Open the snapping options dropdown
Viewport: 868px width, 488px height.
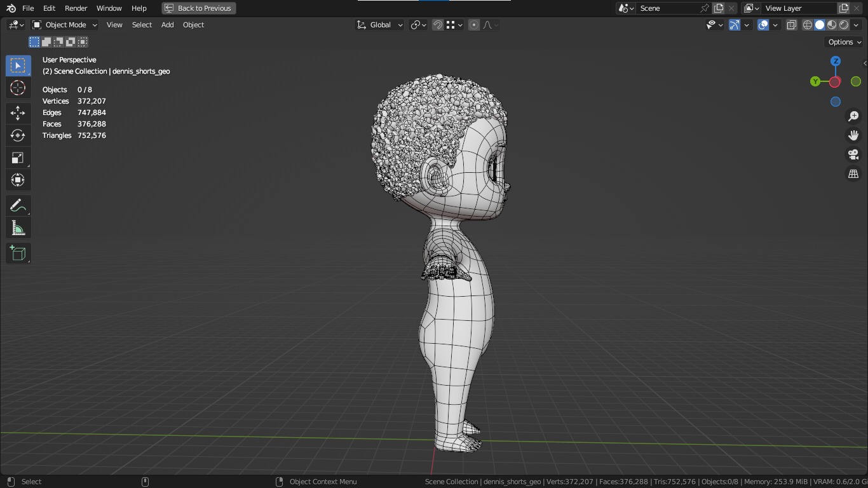point(454,25)
